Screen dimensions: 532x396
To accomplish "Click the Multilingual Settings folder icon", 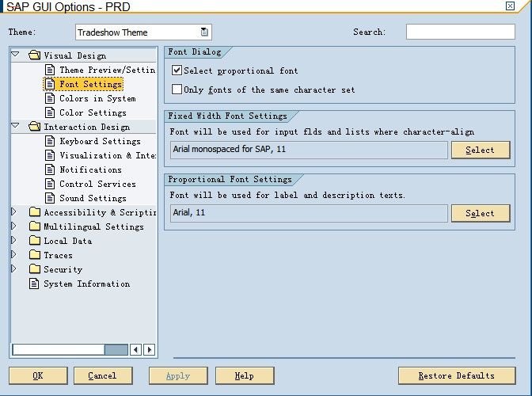I will coord(35,226).
